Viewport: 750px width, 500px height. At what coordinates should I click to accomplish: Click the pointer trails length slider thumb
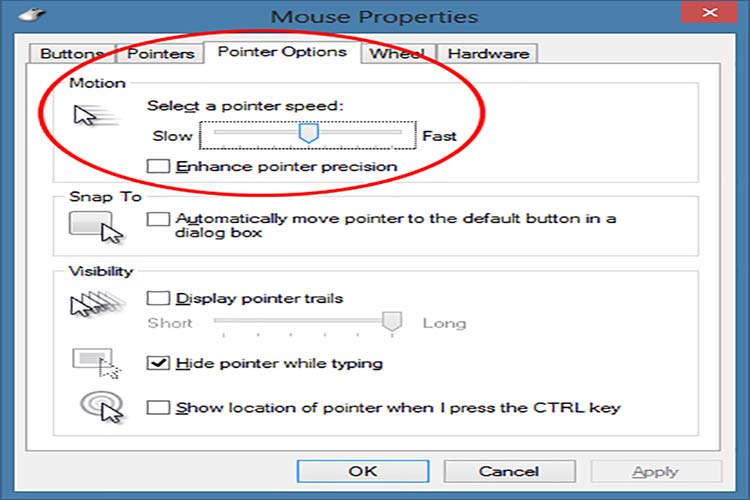point(392,321)
